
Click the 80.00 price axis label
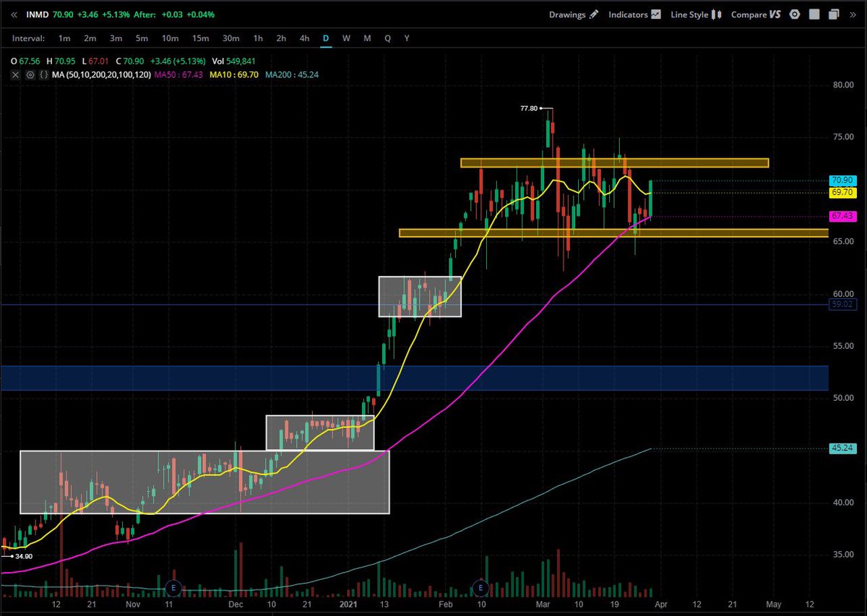[843, 85]
